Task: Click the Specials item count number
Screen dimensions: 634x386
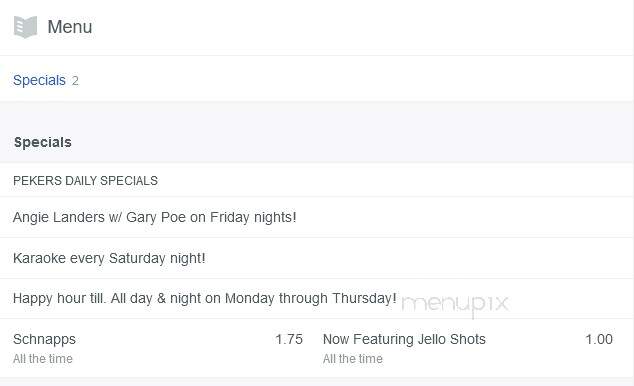Action: [75, 81]
